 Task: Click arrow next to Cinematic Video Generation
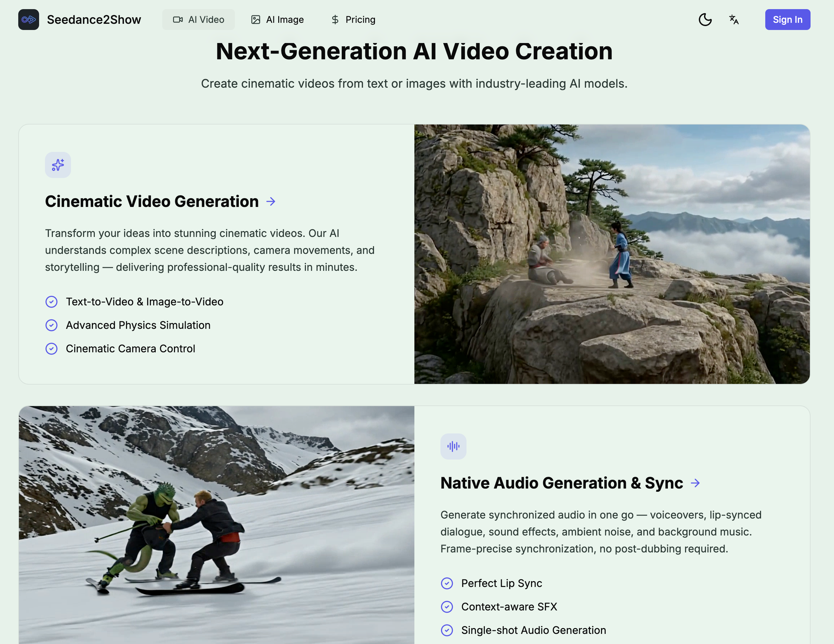coord(271,201)
